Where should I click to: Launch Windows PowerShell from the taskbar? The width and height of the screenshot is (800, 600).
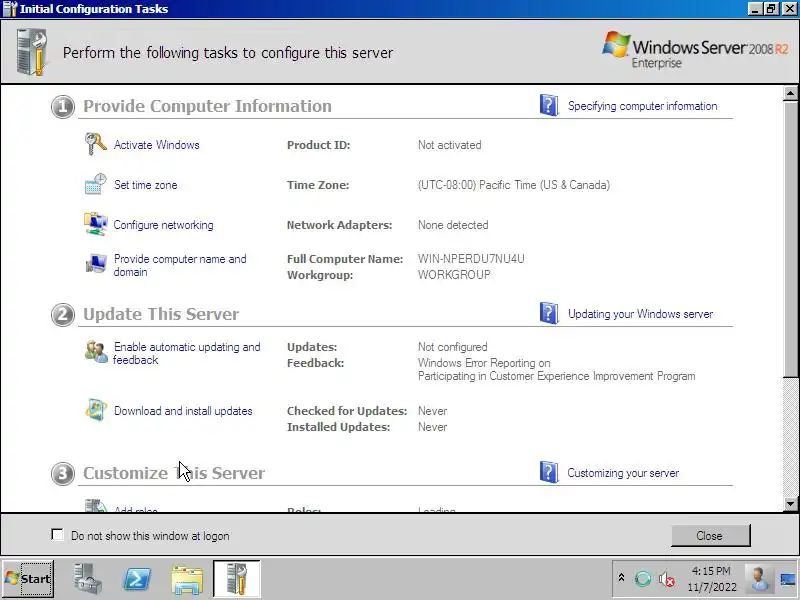138,579
